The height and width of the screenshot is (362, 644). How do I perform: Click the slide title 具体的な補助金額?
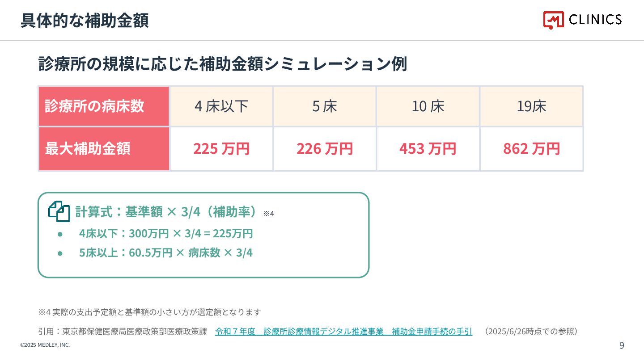point(85,21)
